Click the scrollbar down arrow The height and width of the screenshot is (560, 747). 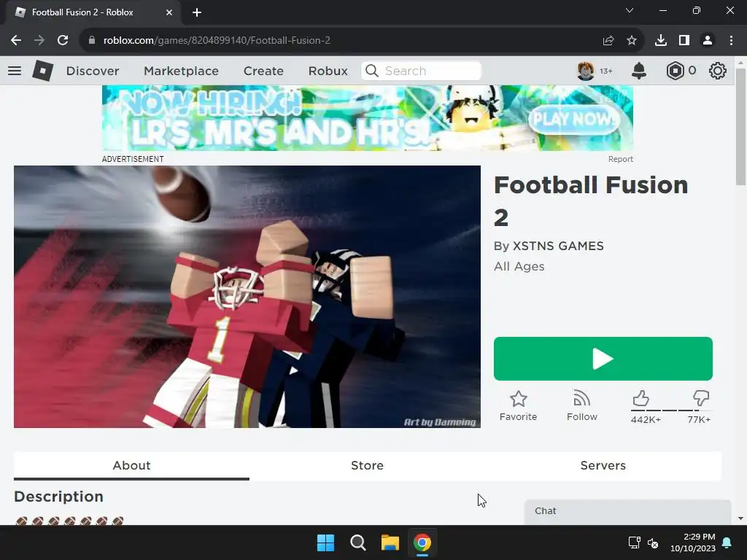(x=740, y=518)
